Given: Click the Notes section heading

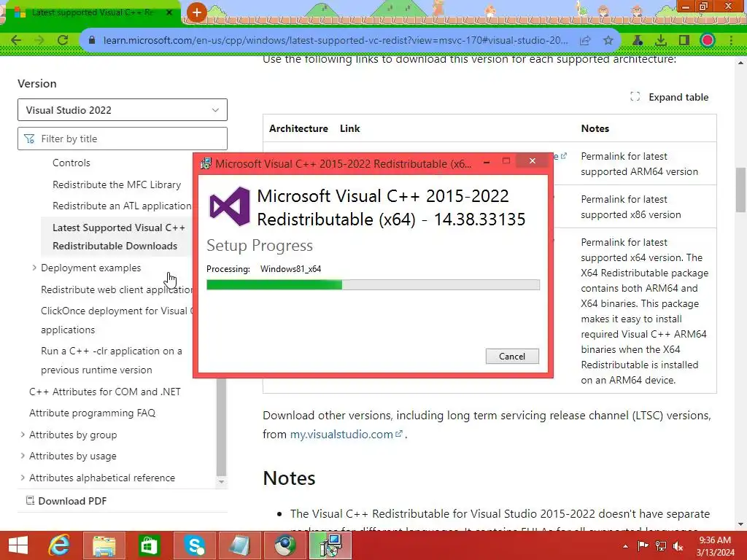Looking at the screenshot, I should pos(289,478).
